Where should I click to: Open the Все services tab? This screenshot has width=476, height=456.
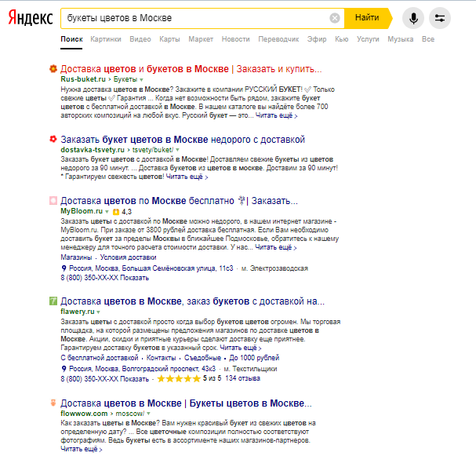tap(428, 39)
